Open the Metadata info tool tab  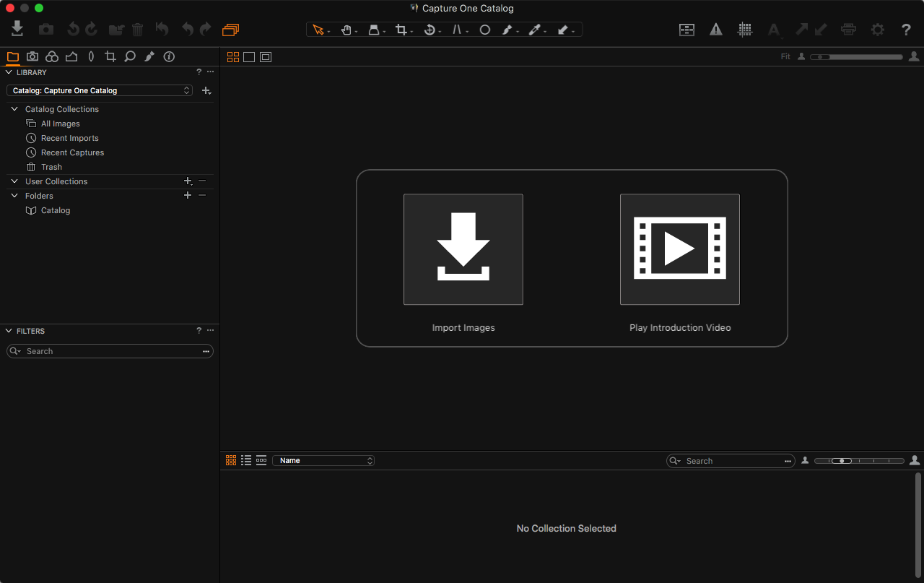(169, 56)
